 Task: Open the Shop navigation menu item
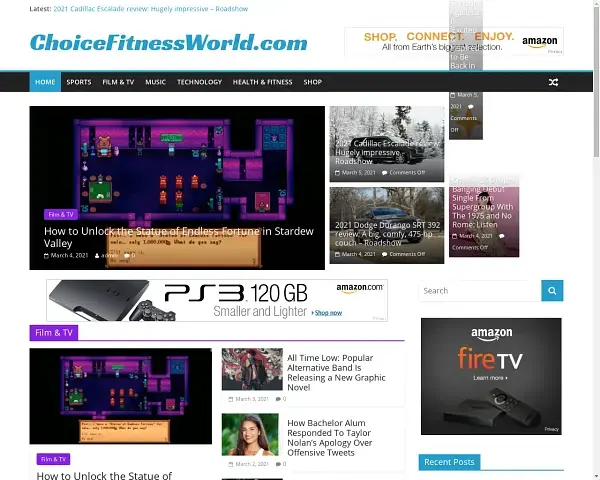(x=312, y=82)
